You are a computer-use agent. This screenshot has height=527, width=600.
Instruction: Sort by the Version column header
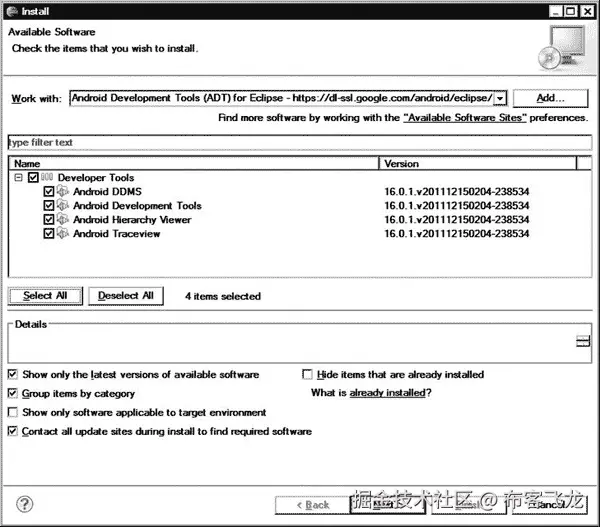coord(478,163)
